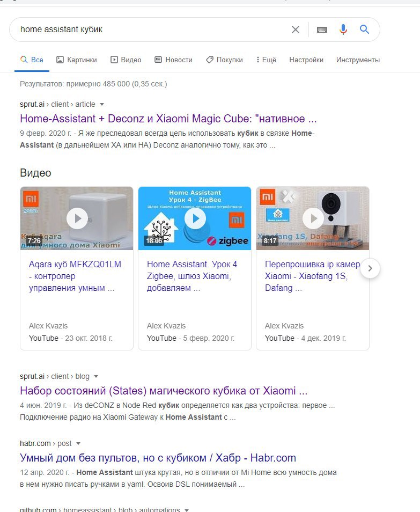Image resolution: width=420 pixels, height=512 pixels.
Task: Click sprut.ai › client › blog breadcrumb
Action: pos(55,376)
